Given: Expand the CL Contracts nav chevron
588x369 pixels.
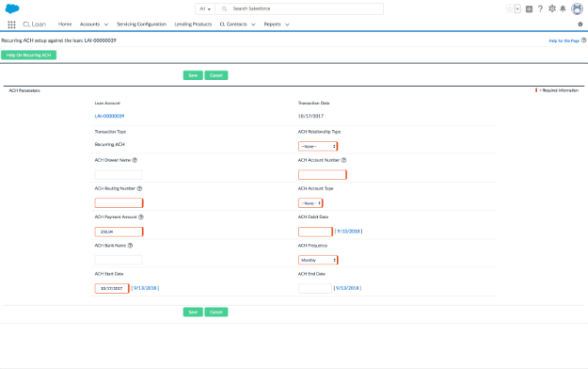Looking at the screenshot, I should pos(253,24).
